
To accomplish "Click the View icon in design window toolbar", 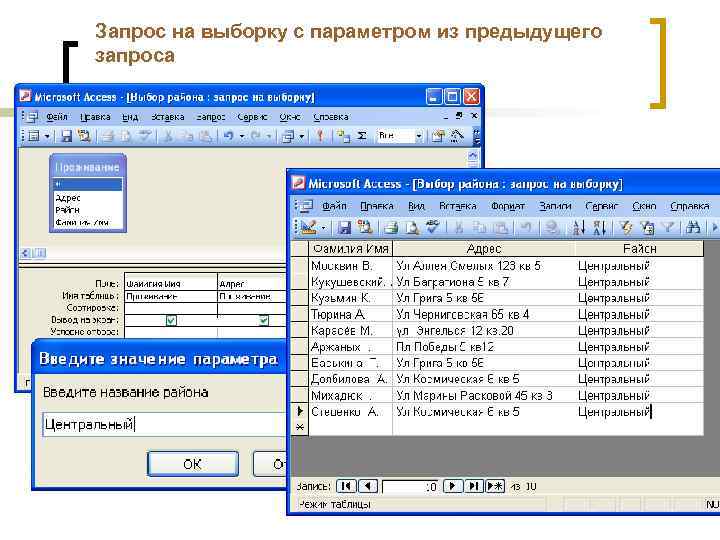I will click(34, 136).
